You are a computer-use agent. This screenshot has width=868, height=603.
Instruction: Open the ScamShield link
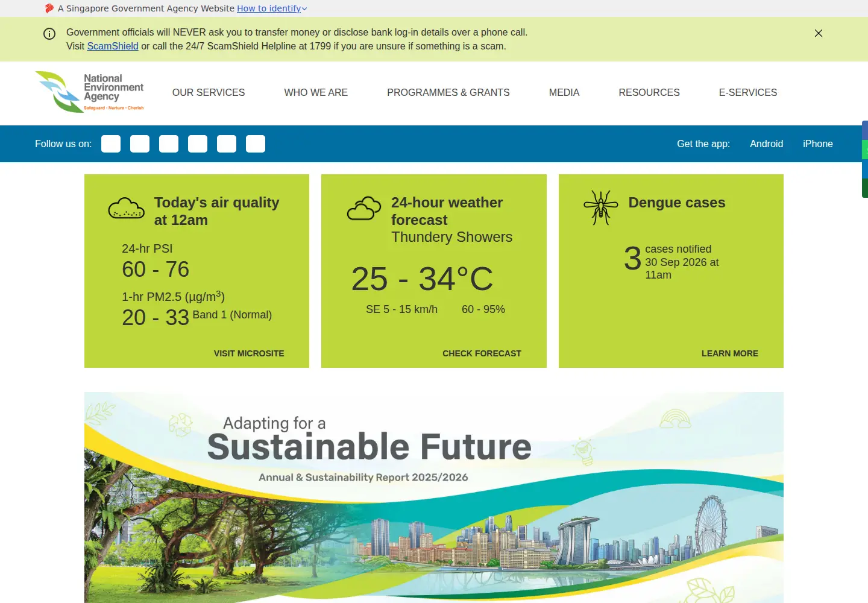coord(113,46)
